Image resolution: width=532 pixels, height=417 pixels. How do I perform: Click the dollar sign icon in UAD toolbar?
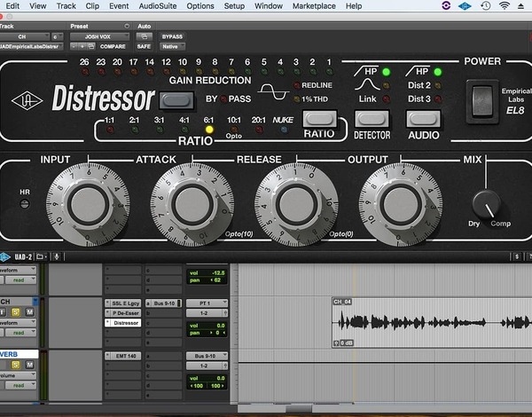coord(517,256)
